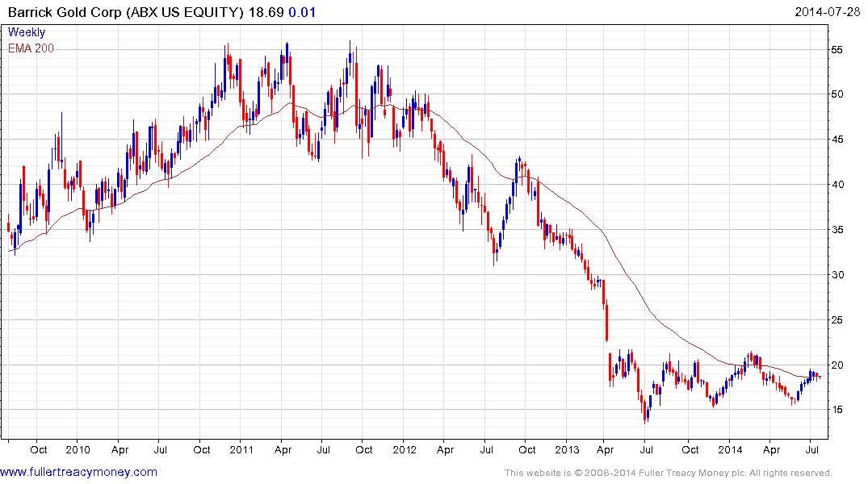Click the 2014-07-28 date label
The width and height of the screenshot is (868, 484).
tap(827, 11)
